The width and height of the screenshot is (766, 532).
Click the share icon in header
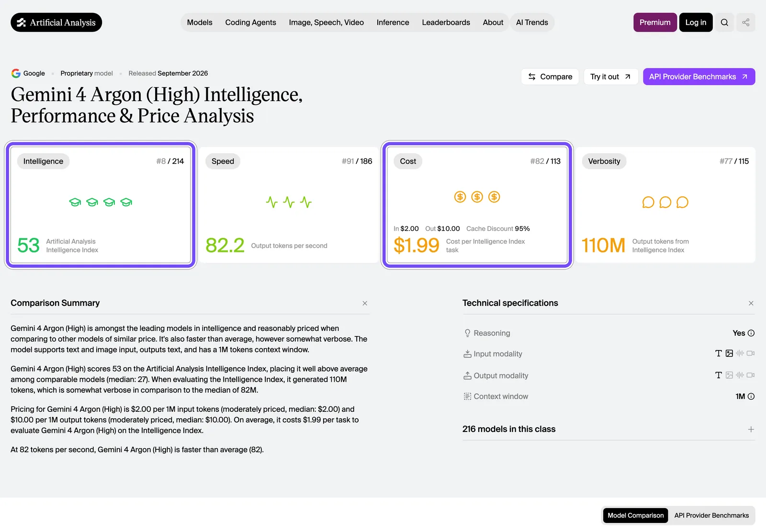tap(746, 23)
